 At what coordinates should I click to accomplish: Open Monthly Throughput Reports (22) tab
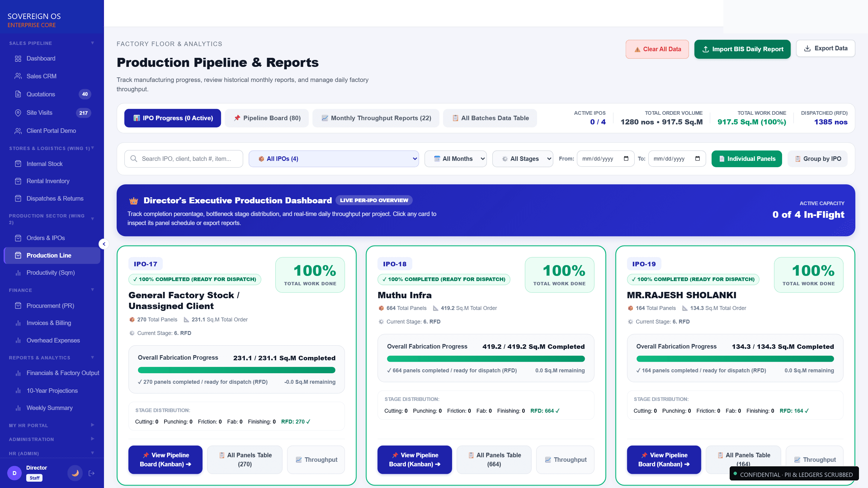(376, 118)
